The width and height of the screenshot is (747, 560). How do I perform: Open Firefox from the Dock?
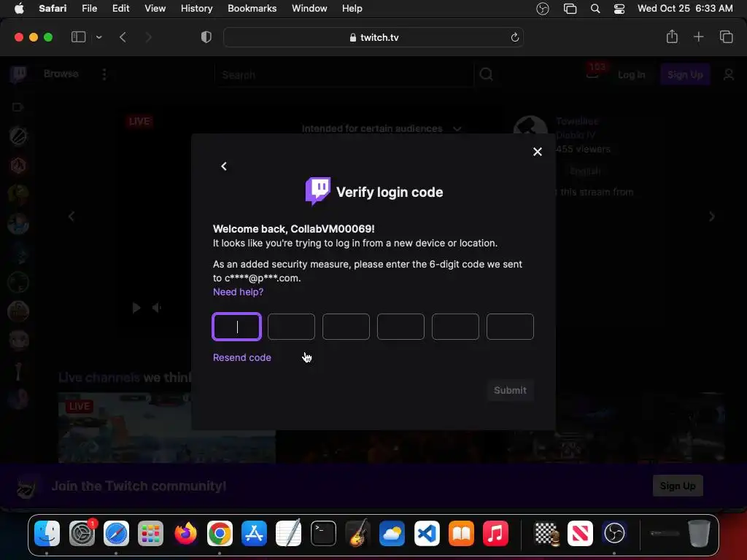(x=185, y=533)
